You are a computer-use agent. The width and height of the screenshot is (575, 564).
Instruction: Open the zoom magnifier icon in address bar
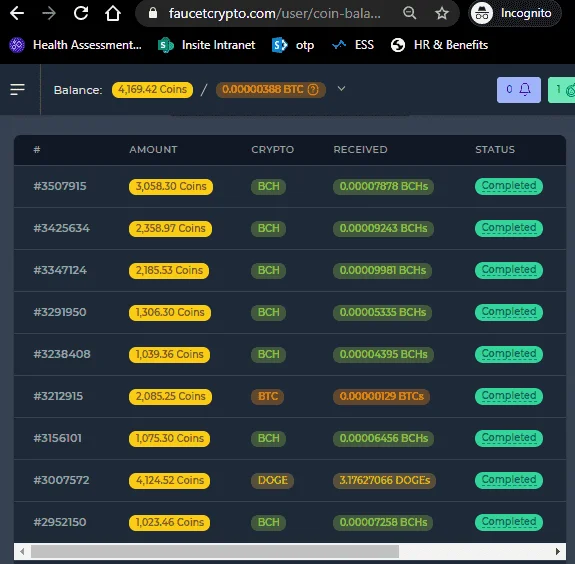click(x=410, y=13)
